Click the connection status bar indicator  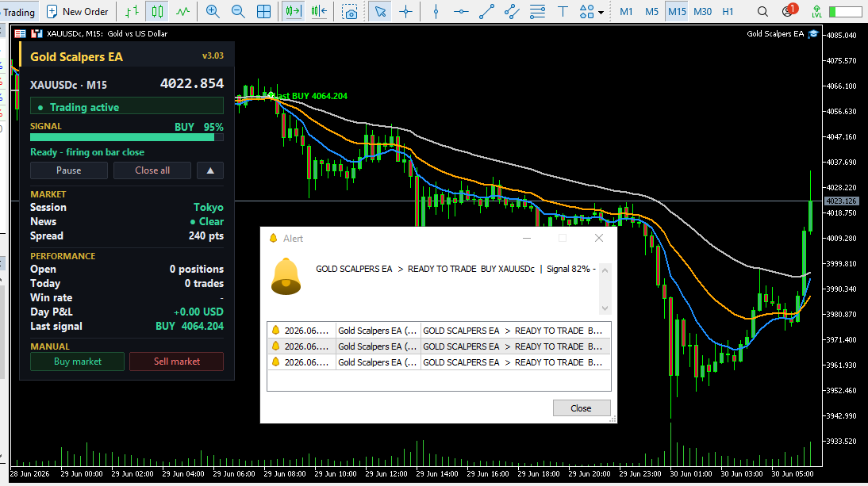click(x=845, y=12)
